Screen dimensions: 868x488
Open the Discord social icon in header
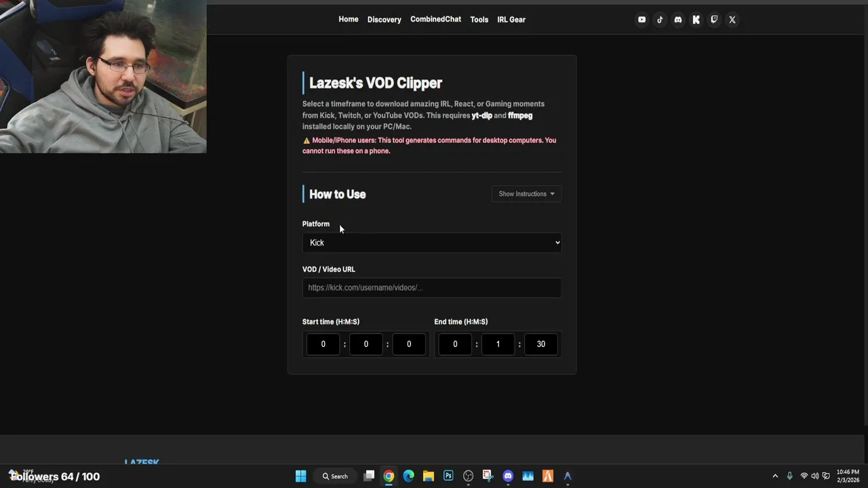pos(677,20)
